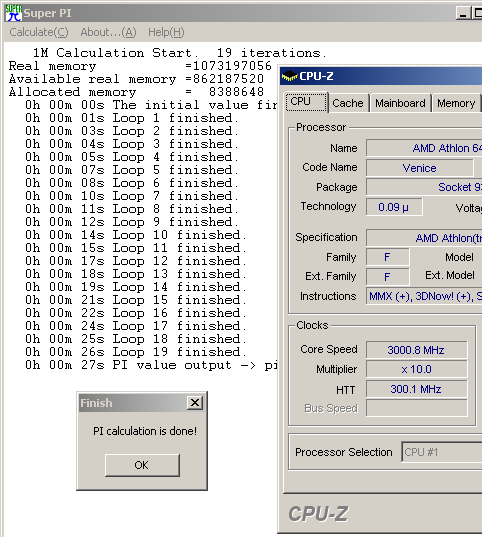
Task: Click the Super PI application icon in title bar
Action: pos(13,13)
